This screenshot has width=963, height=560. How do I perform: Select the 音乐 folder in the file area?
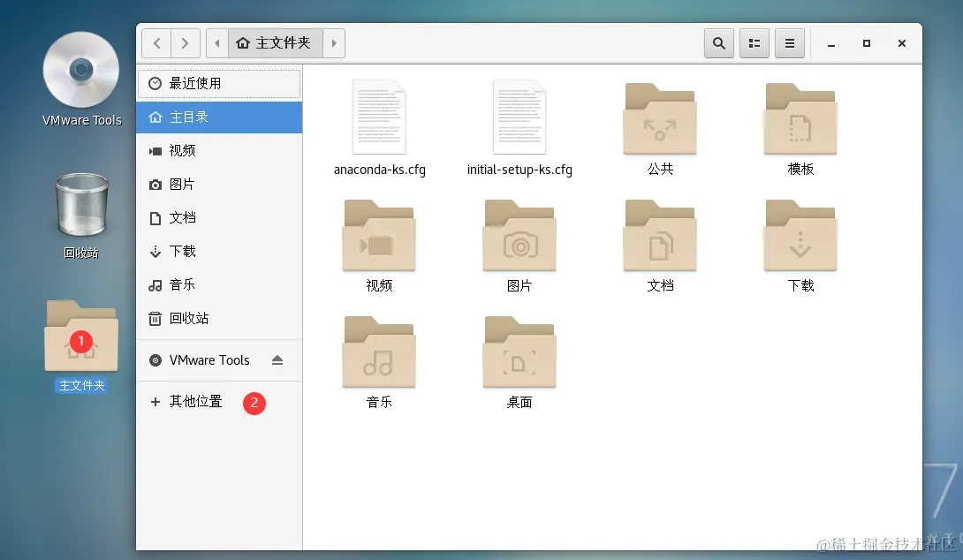pyautogui.click(x=379, y=352)
